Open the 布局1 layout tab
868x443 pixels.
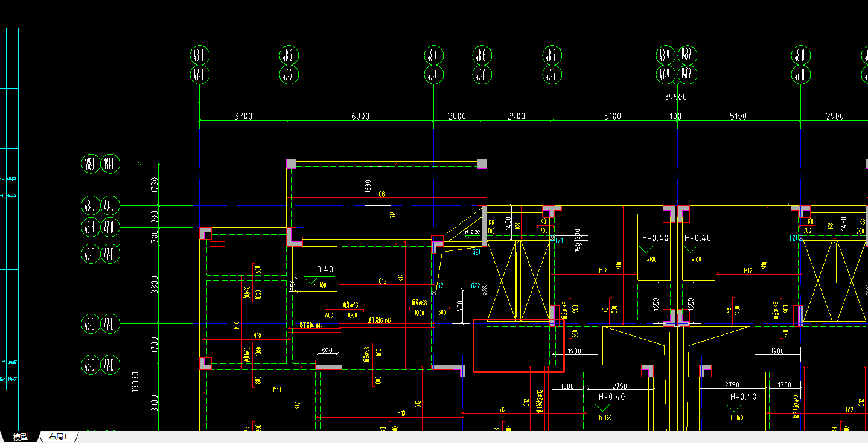click(x=58, y=437)
